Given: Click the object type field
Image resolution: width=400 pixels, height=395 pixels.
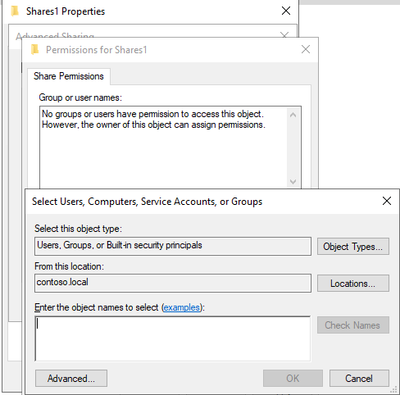Looking at the screenshot, I should (173, 246).
